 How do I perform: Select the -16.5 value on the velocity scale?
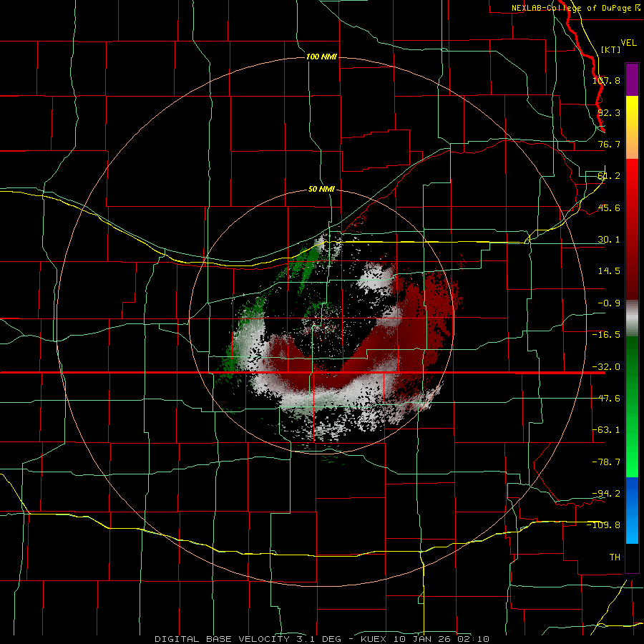pyautogui.click(x=606, y=335)
